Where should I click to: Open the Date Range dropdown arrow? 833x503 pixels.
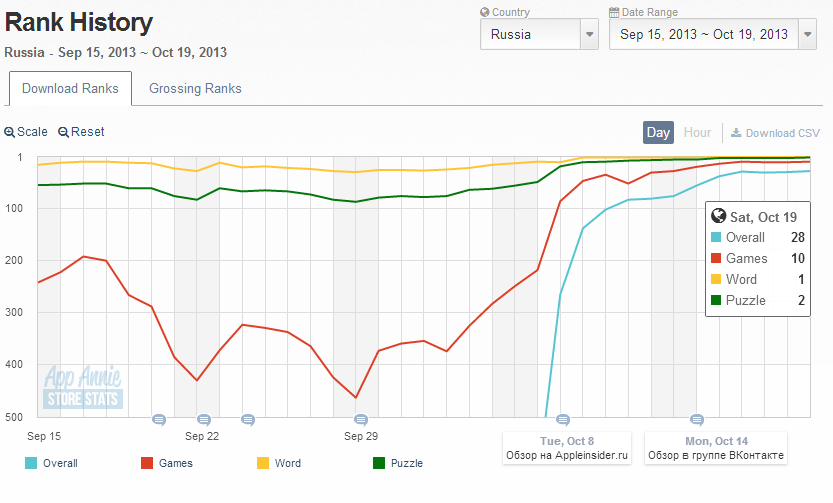(x=807, y=35)
